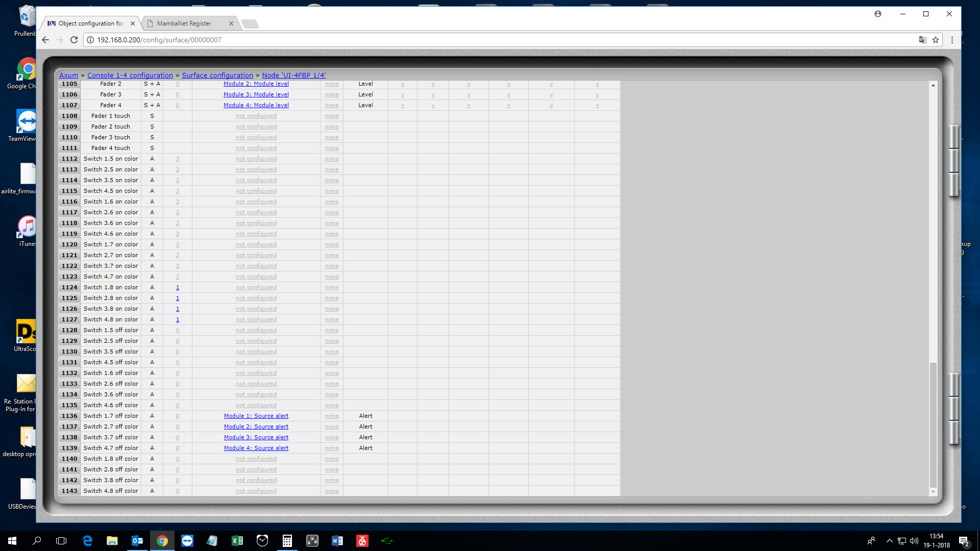Viewport: 980px width, 551px height.
Task: Click the Chrome profile avatar icon
Action: [878, 14]
